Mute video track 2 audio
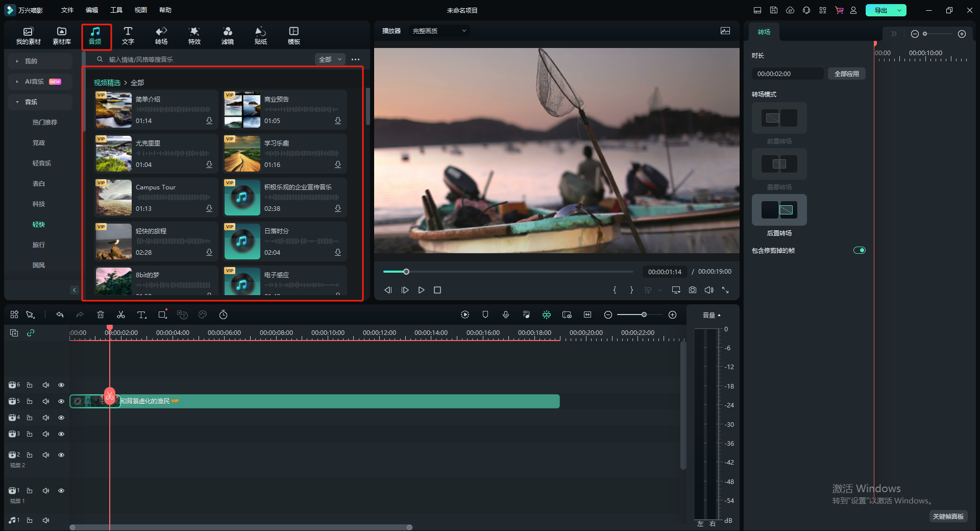 [x=46, y=455]
